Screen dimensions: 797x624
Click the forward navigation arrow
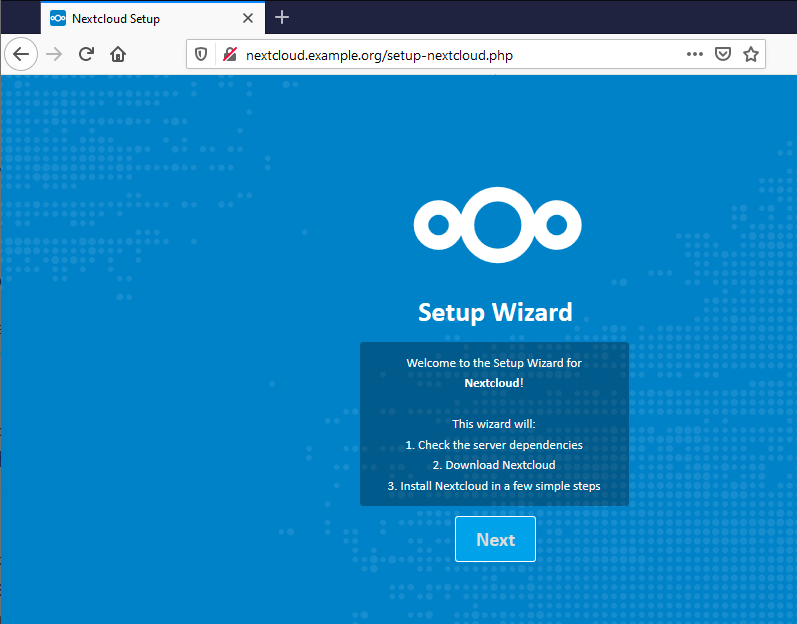tap(54, 54)
